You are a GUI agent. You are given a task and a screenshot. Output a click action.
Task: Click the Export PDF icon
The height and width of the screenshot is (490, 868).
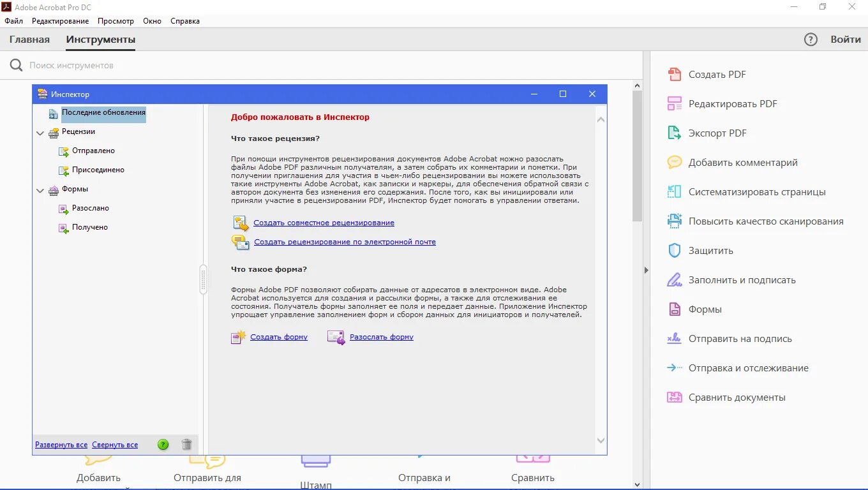[x=674, y=133]
